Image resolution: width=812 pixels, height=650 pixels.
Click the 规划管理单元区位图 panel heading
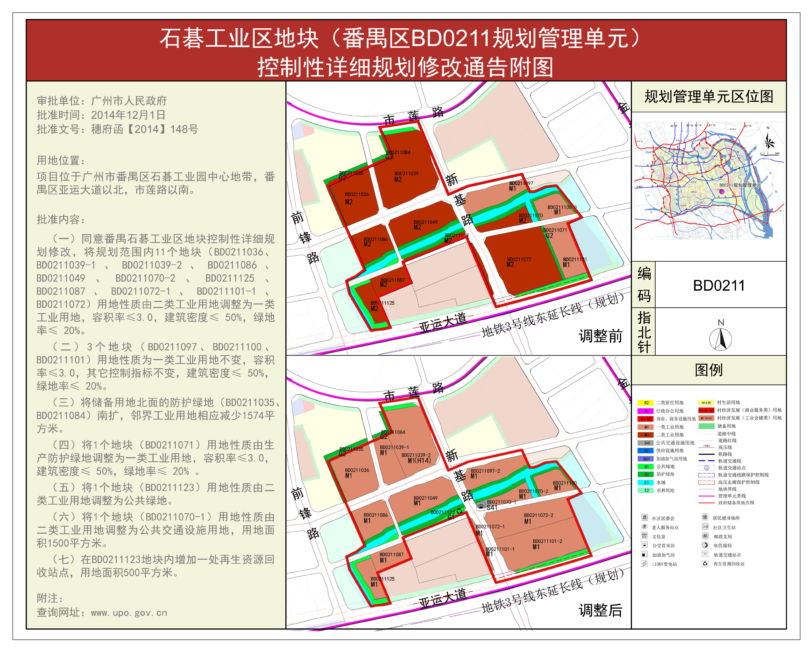point(709,96)
